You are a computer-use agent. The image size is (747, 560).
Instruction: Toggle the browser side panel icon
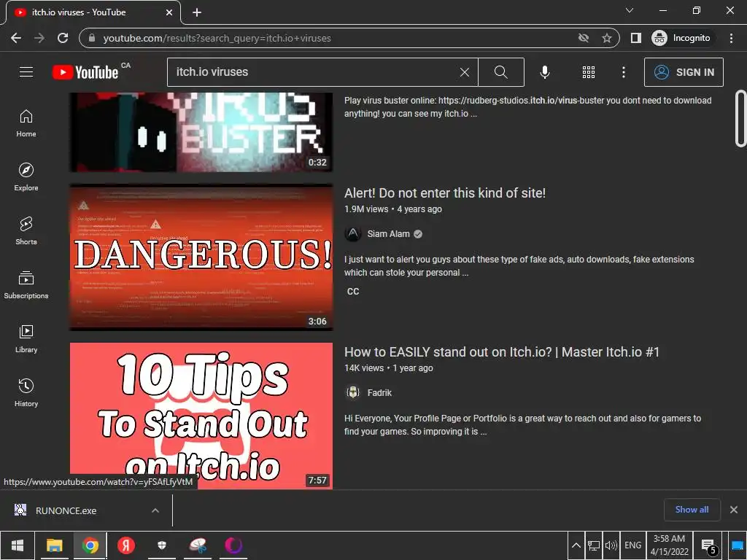tap(636, 38)
